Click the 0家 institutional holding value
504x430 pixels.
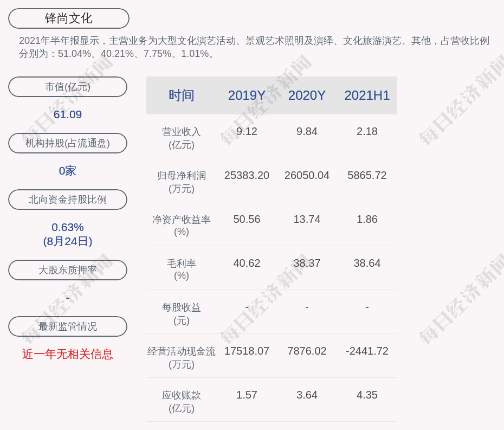68,171
